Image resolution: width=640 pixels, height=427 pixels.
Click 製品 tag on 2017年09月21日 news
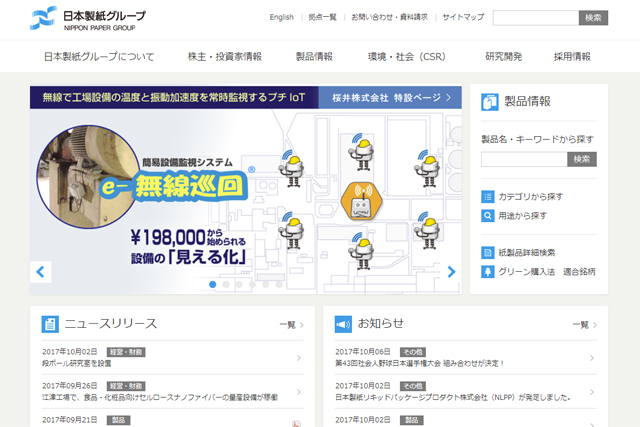point(118,420)
